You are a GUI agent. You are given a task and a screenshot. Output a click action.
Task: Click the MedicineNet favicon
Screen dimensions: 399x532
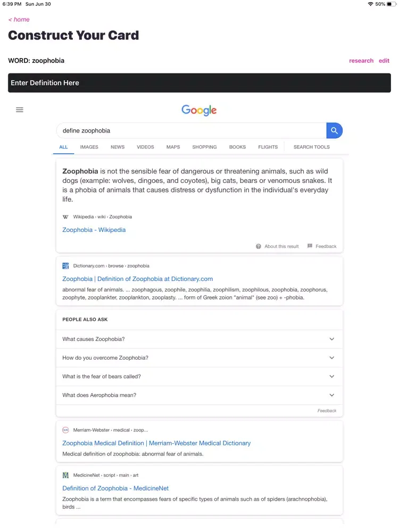coord(65,475)
